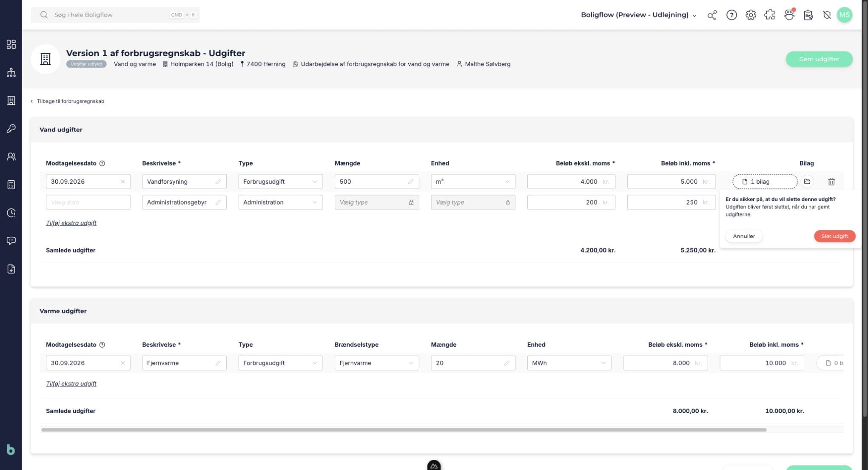Open the people icon in sidebar

click(11, 157)
